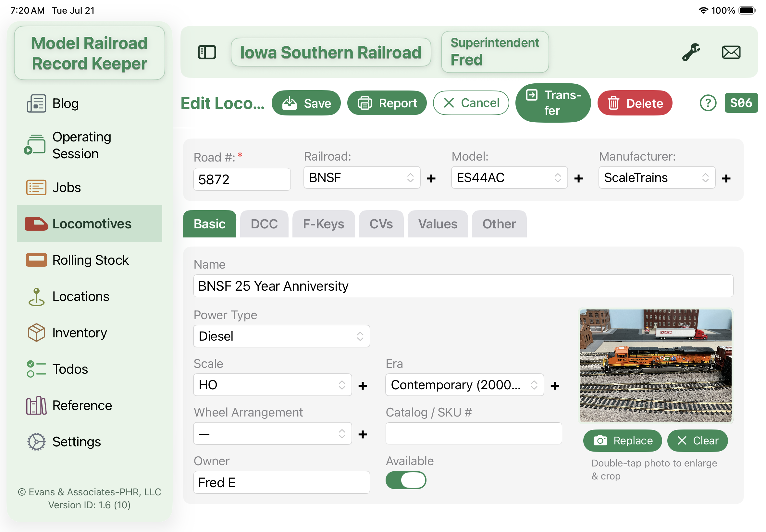
Task: Clear the locomotive photo
Action: pyautogui.click(x=697, y=441)
